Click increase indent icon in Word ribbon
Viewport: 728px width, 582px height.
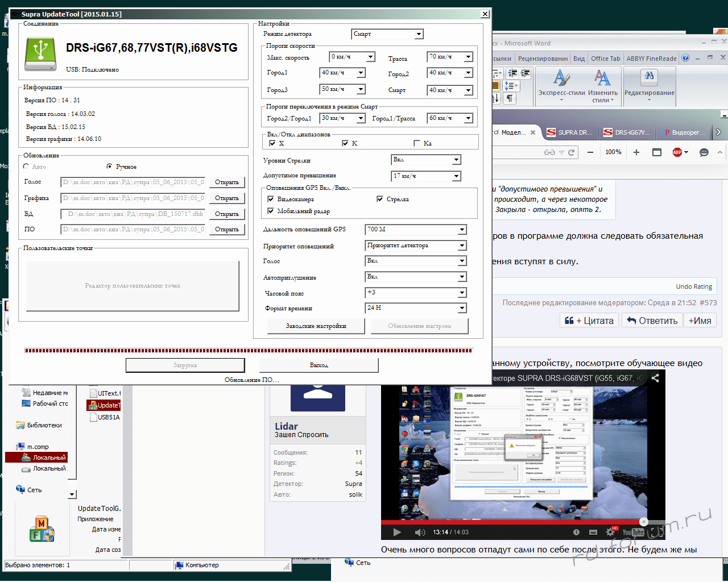click(525, 73)
